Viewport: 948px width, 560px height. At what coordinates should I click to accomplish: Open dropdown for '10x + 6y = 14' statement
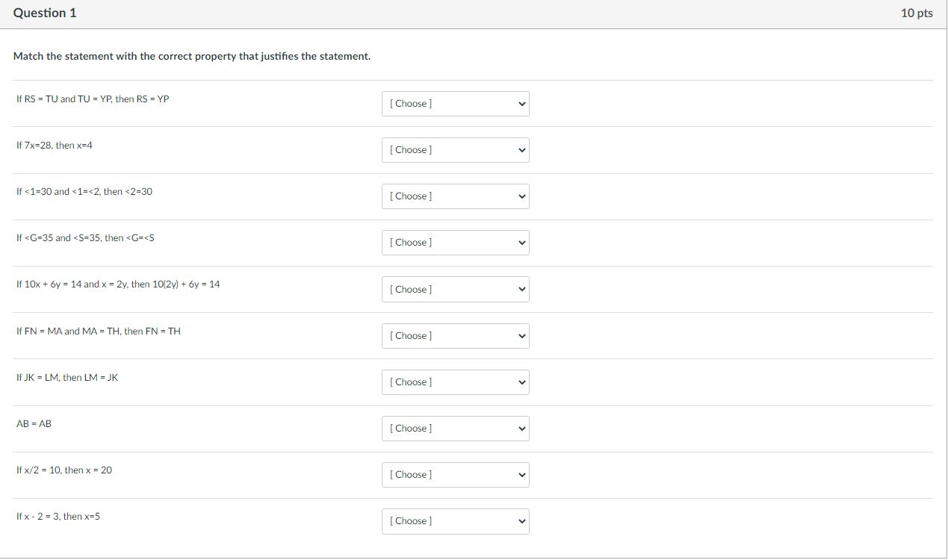click(x=455, y=290)
